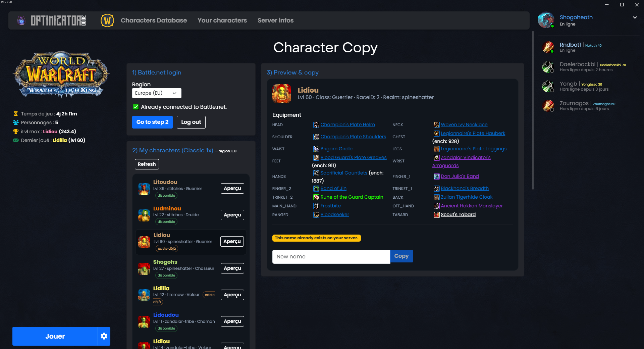The height and width of the screenshot is (349, 644).
Task: Refresh the characters list
Action: (x=147, y=164)
